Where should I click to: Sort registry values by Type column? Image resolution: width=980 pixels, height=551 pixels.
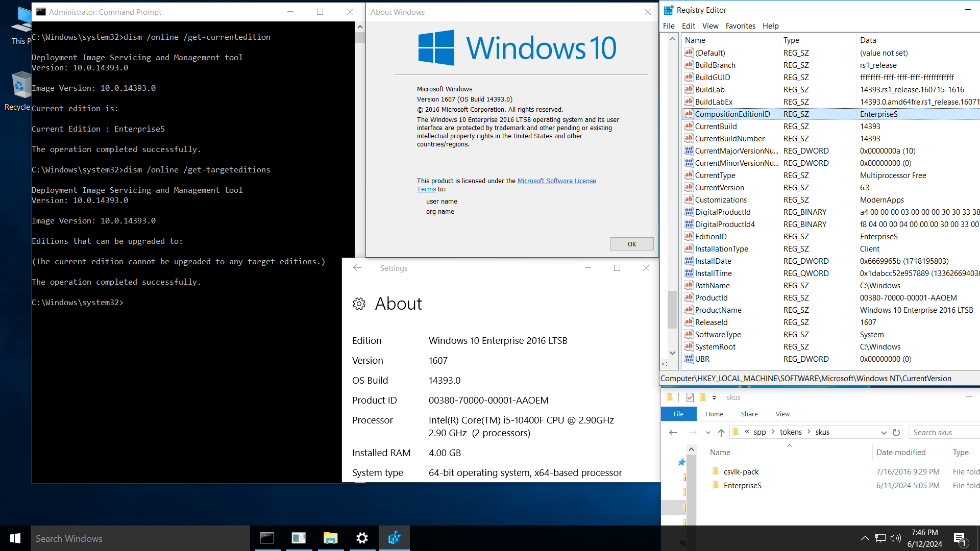(x=818, y=40)
